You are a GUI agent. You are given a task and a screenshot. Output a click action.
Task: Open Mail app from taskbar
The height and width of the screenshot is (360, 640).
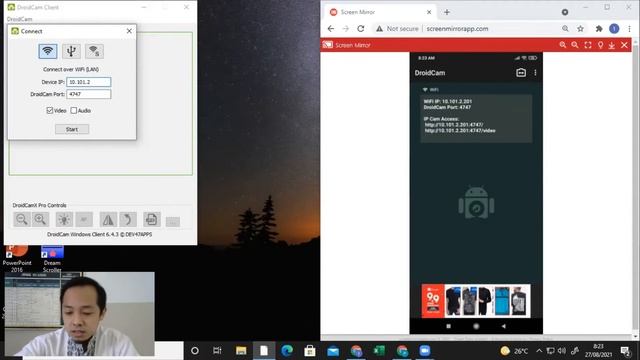pyautogui.click(x=333, y=351)
